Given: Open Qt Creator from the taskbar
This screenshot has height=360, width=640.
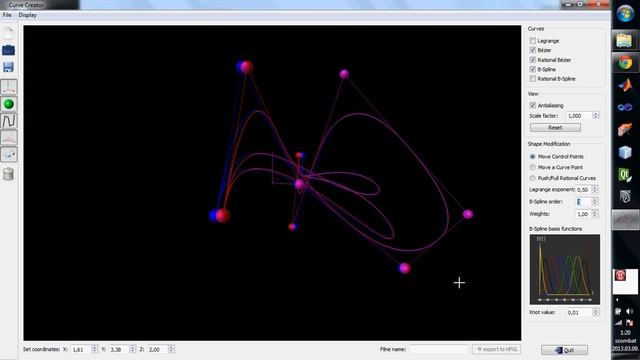Looking at the screenshot, I should pos(625,175).
